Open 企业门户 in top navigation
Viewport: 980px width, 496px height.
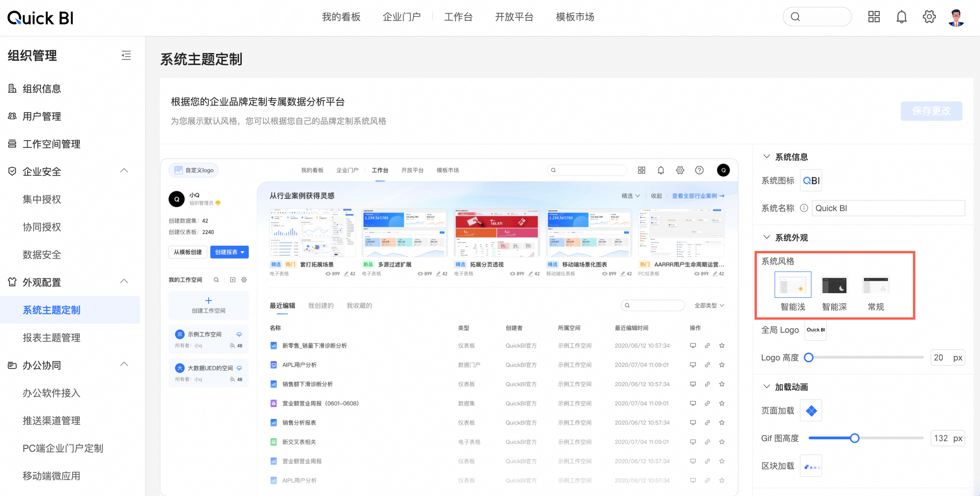(x=402, y=17)
